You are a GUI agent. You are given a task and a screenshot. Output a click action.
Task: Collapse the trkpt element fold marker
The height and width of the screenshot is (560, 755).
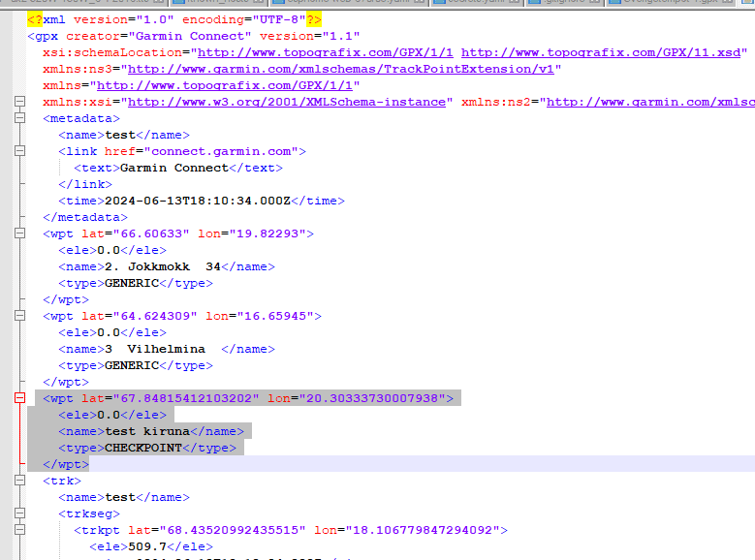pos(19,530)
